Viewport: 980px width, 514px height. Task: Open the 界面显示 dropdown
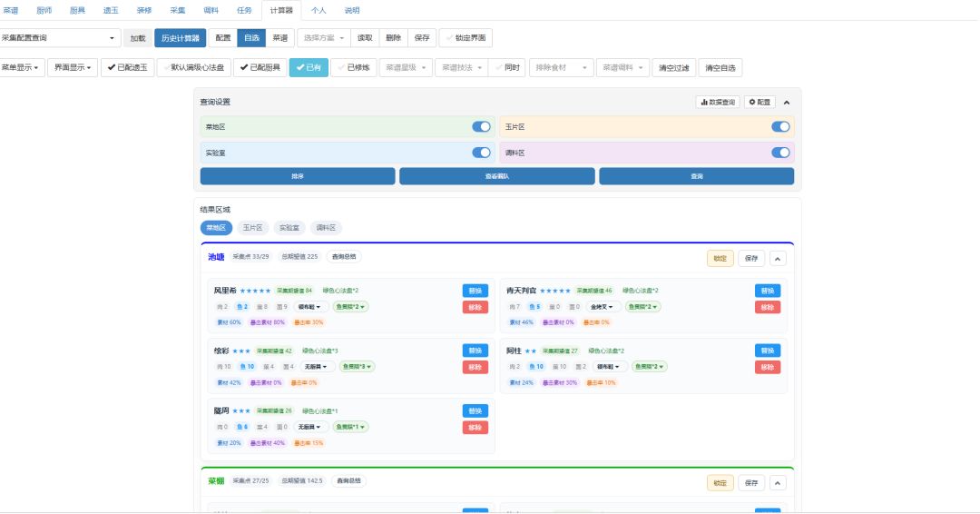click(73, 67)
